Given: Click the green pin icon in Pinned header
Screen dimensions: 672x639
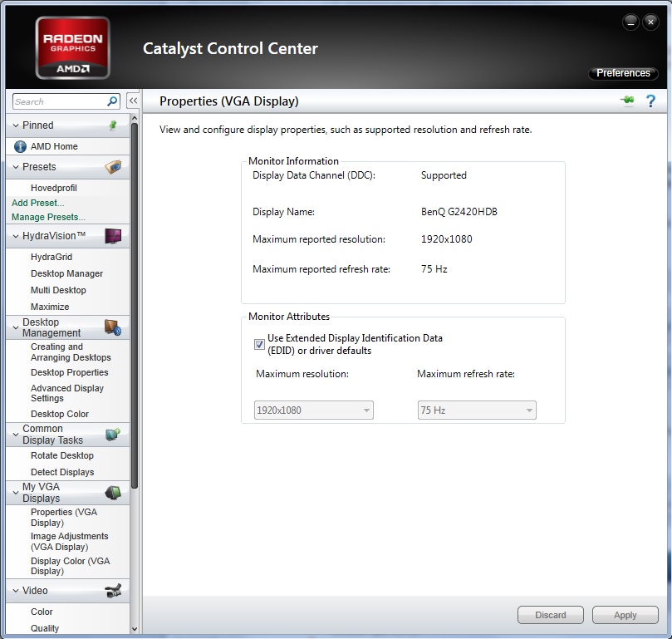Looking at the screenshot, I should [113, 125].
